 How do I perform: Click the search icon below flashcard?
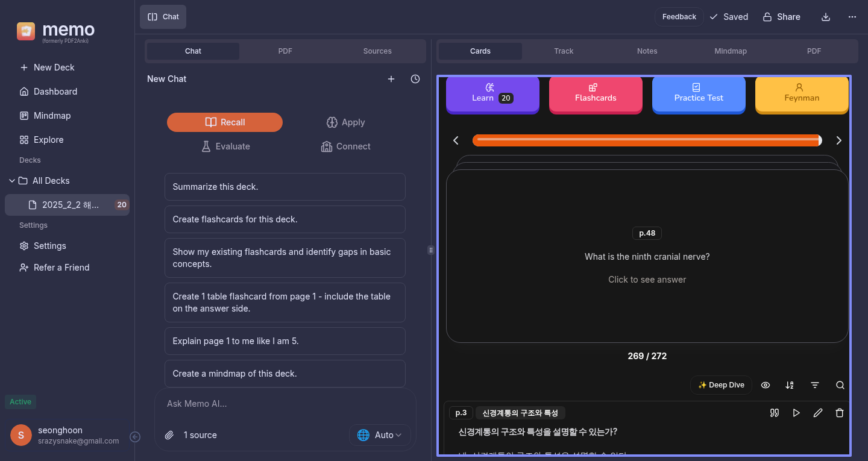tap(840, 385)
